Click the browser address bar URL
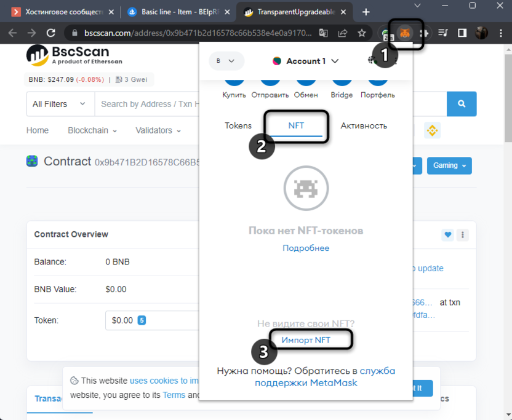512x420 pixels. (198, 33)
